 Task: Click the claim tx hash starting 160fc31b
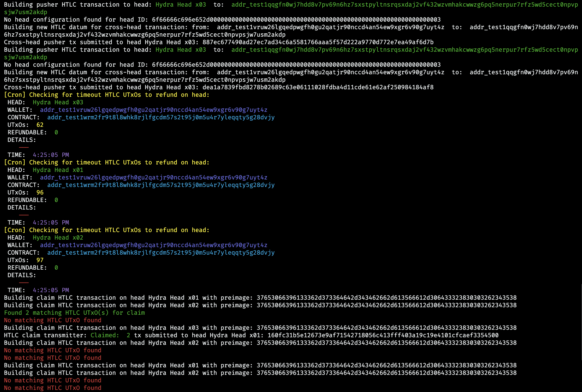click(383, 335)
